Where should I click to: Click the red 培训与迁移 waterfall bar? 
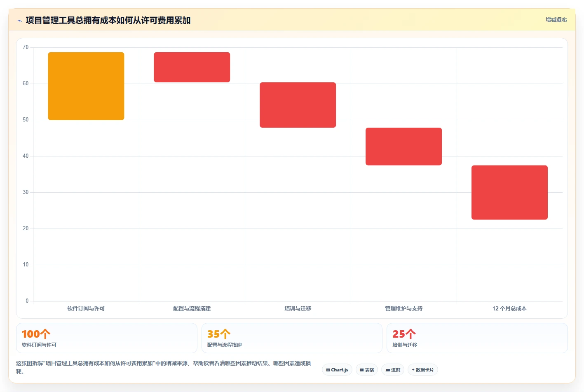tap(298, 105)
